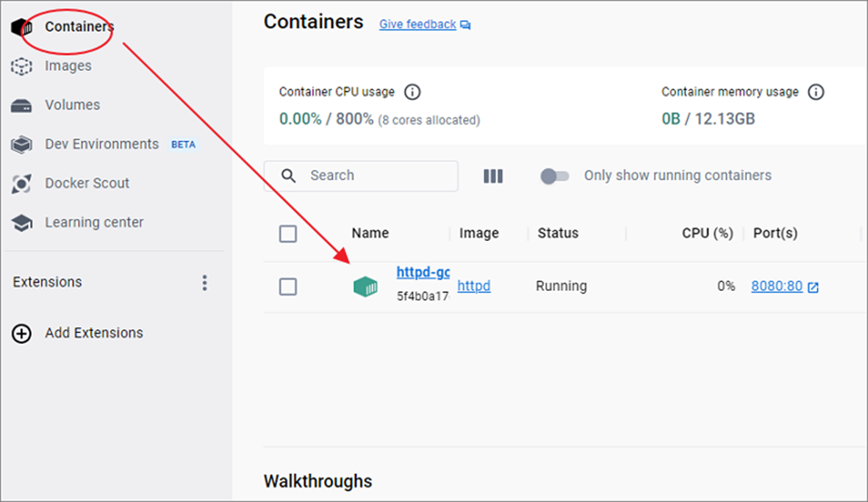Click the Volumes drive icon
This screenshot has width=868, height=502.
click(x=21, y=106)
